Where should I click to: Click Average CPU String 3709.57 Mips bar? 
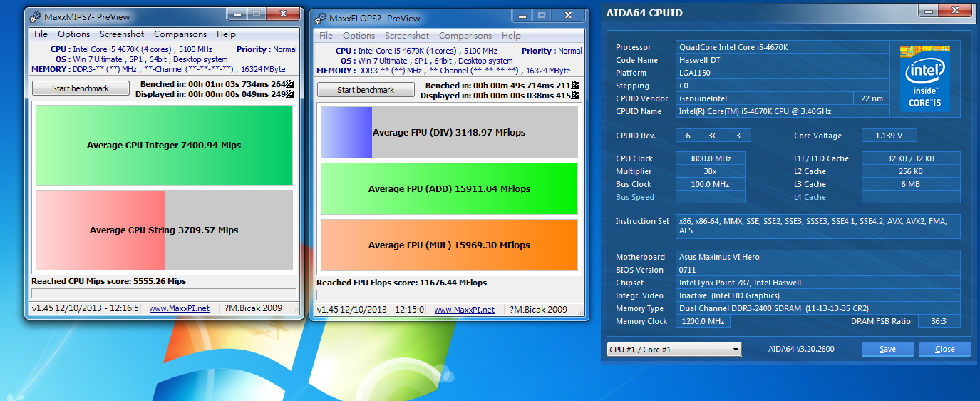tap(164, 230)
